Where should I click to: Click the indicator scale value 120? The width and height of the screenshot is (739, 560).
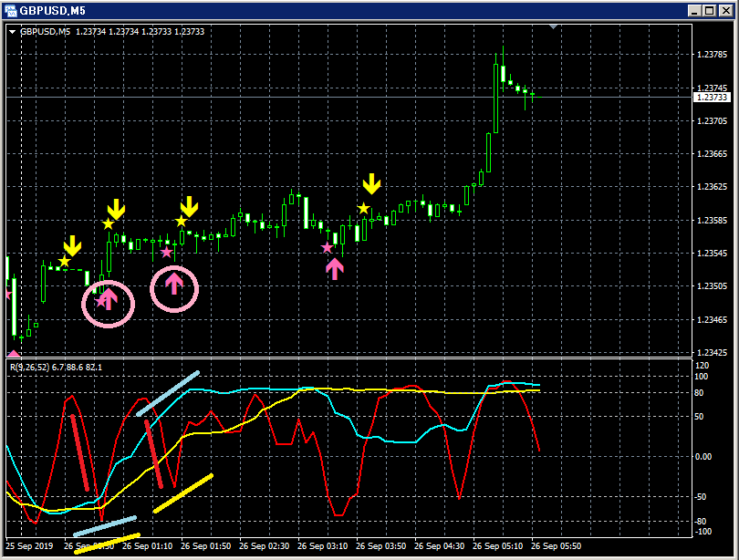[x=703, y=366]
